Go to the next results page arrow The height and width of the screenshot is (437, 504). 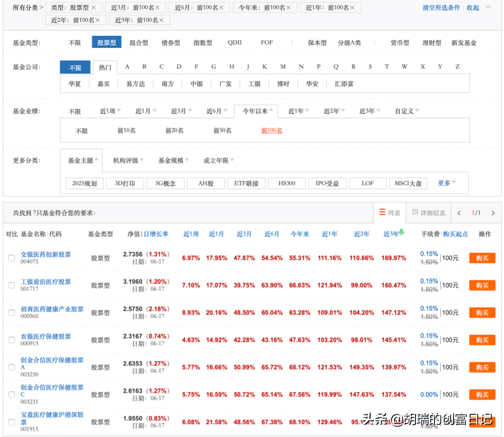(x=493, y=213)
